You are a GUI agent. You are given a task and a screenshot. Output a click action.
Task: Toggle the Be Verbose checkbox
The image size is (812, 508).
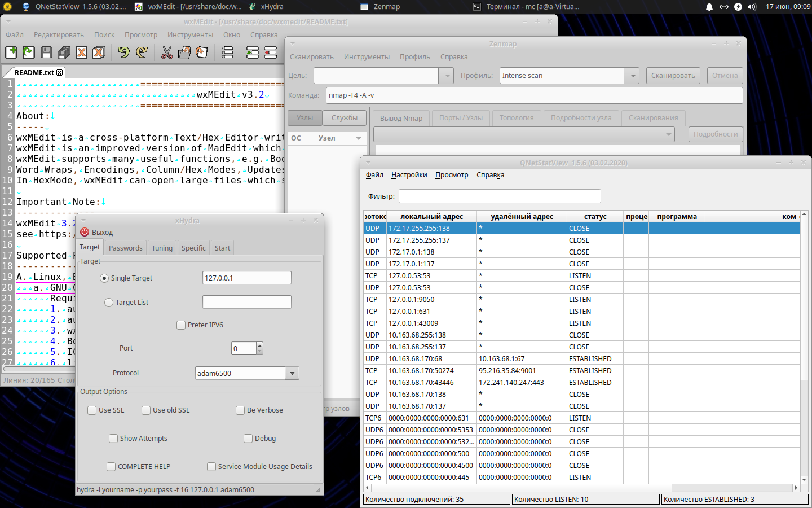[x=240, y=410]
